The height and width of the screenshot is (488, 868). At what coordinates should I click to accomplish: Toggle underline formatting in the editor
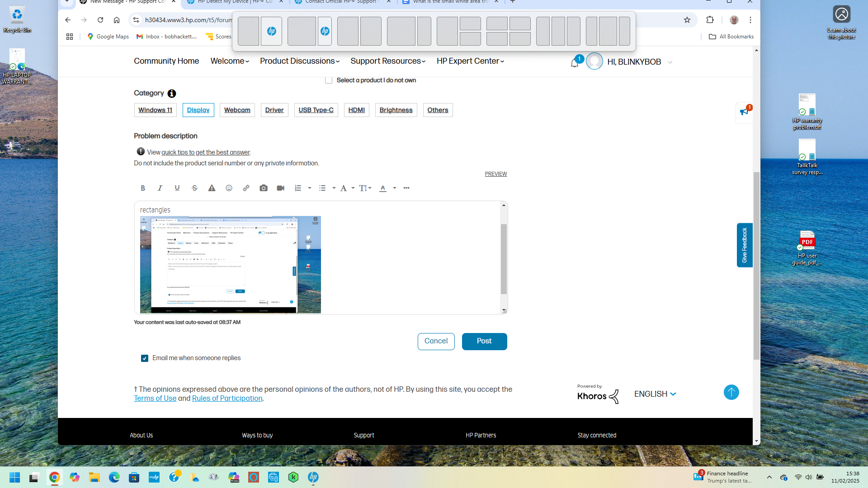pyautogui.click(x=177, y=188)
